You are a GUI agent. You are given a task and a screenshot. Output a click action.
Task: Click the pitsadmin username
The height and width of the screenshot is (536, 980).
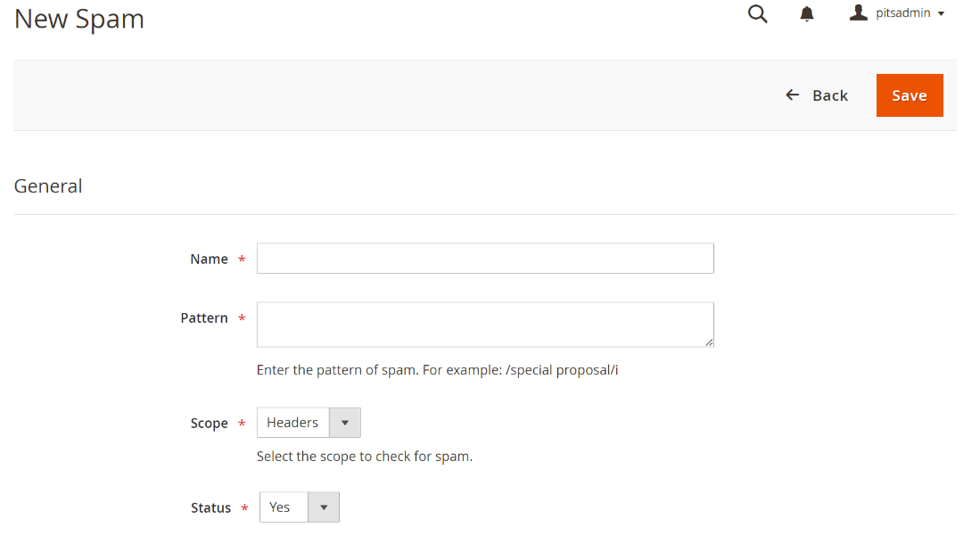point(902,13)
